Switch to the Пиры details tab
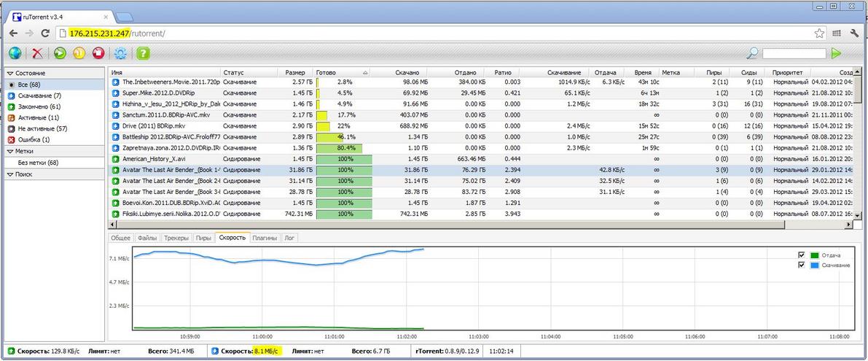The width and height of the screenshot is (868, 361). (x=203, y=238)
